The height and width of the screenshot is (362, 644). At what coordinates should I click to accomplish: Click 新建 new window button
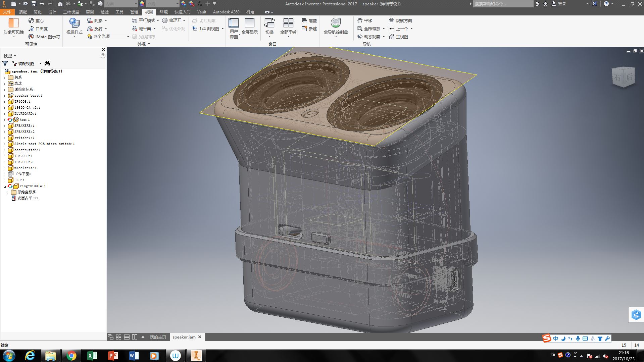[309, 29]
